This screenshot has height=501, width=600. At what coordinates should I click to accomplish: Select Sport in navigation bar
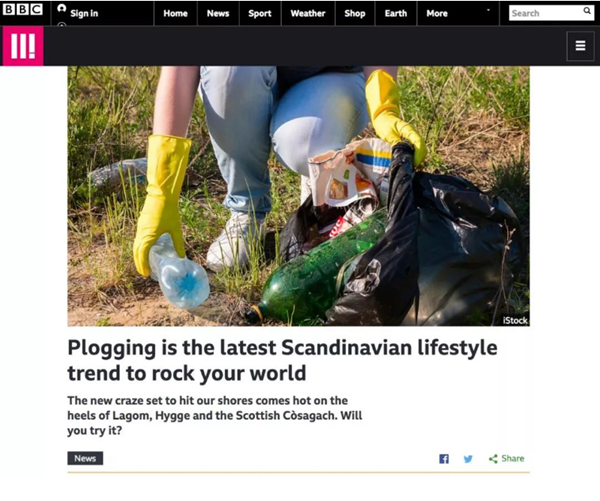pyautogui.click(x=260, y=13)
